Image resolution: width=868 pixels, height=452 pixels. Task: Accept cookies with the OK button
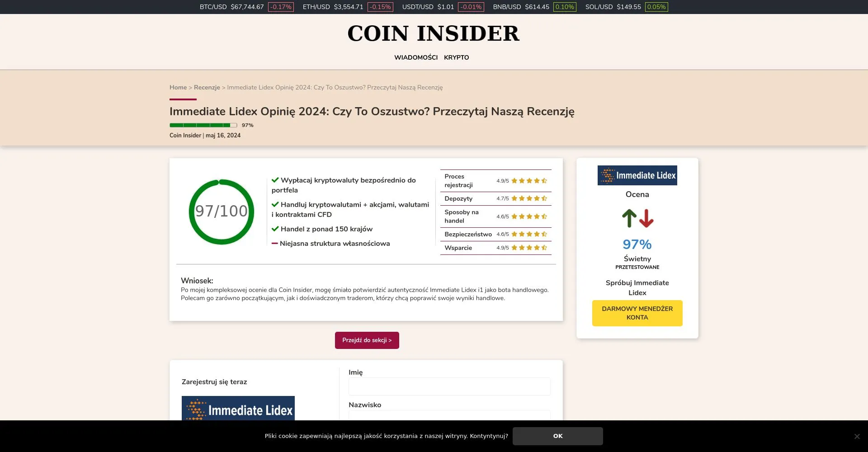(x=558, y=436)
